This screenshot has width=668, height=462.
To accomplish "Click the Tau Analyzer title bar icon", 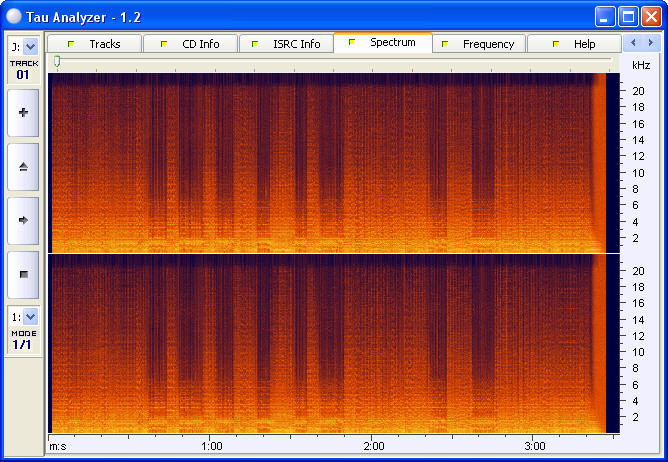I will point(14,15).
